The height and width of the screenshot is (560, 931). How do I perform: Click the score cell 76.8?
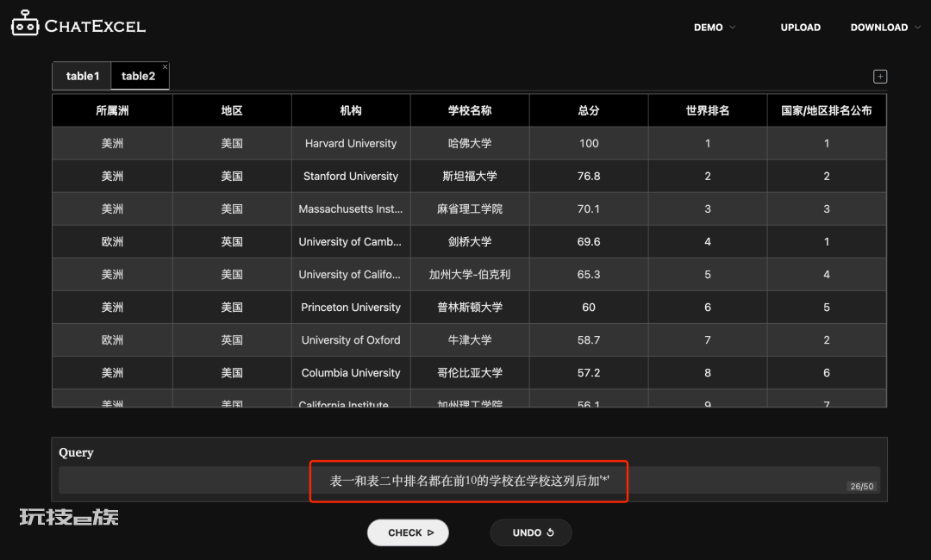click(589, 177)
